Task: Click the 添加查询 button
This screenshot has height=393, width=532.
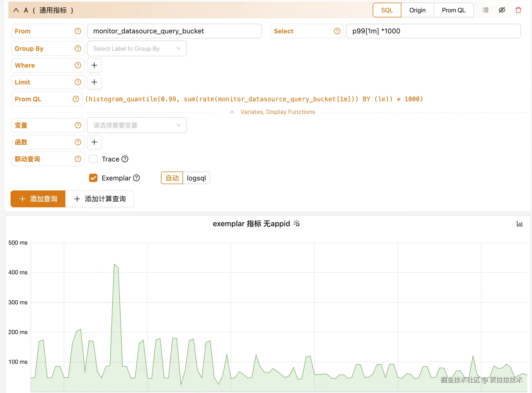Action: [38, 199]
